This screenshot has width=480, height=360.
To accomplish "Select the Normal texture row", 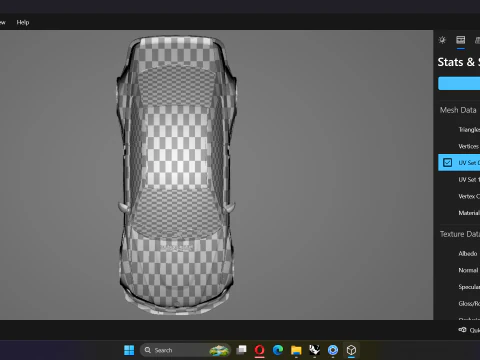I will coord(459,270).
